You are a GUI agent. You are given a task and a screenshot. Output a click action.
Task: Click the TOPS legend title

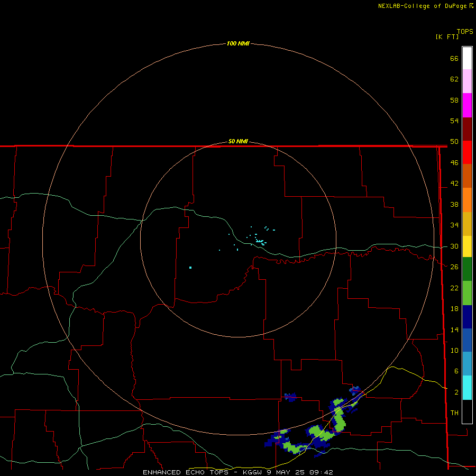point(465,31)
